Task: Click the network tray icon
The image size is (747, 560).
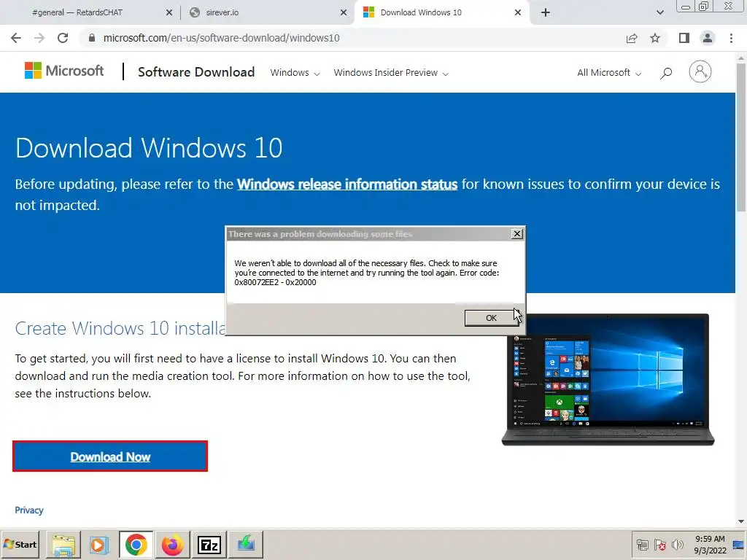Action: (642, 545)
